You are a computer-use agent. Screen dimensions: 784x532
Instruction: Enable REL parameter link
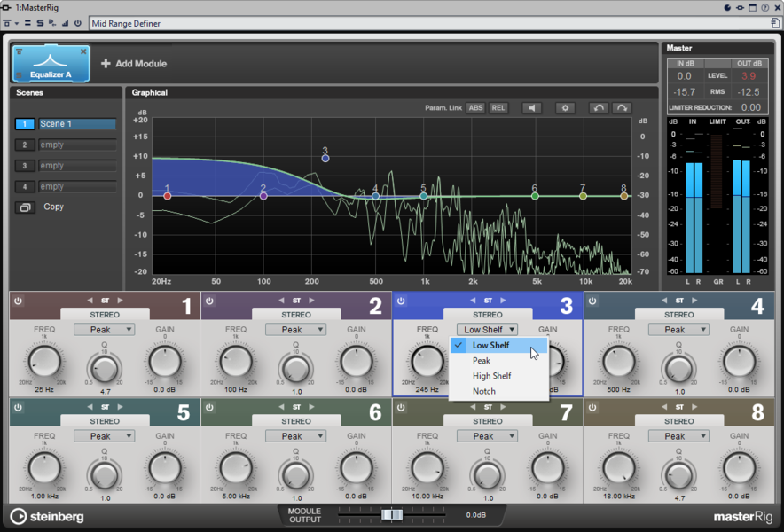pyautogui.click(x=498, y=108)
